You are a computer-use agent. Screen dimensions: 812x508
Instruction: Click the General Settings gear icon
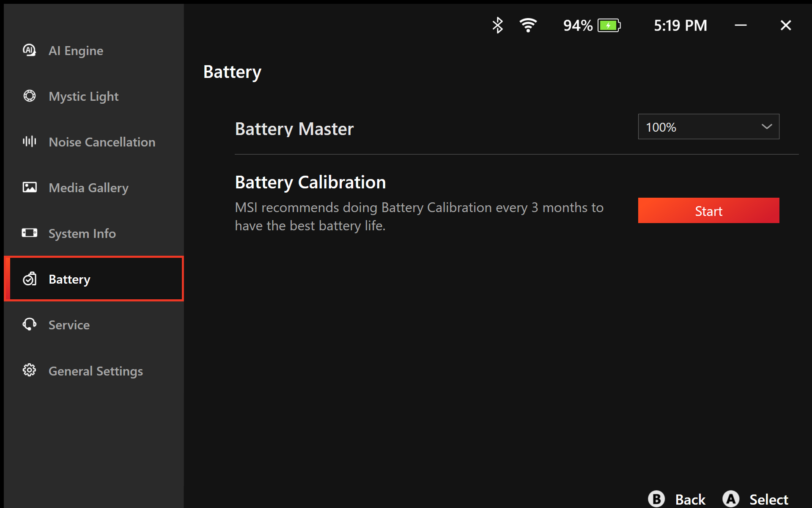(29, 370)
